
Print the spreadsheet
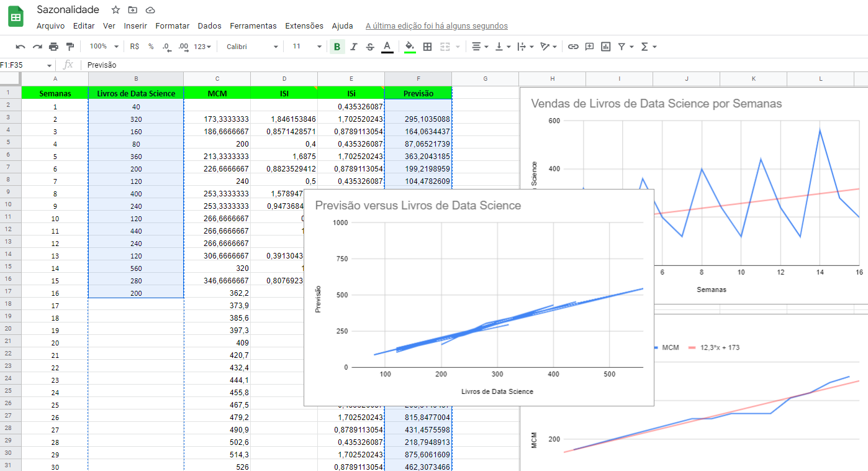pyautogui.click(x=53, y=47)
